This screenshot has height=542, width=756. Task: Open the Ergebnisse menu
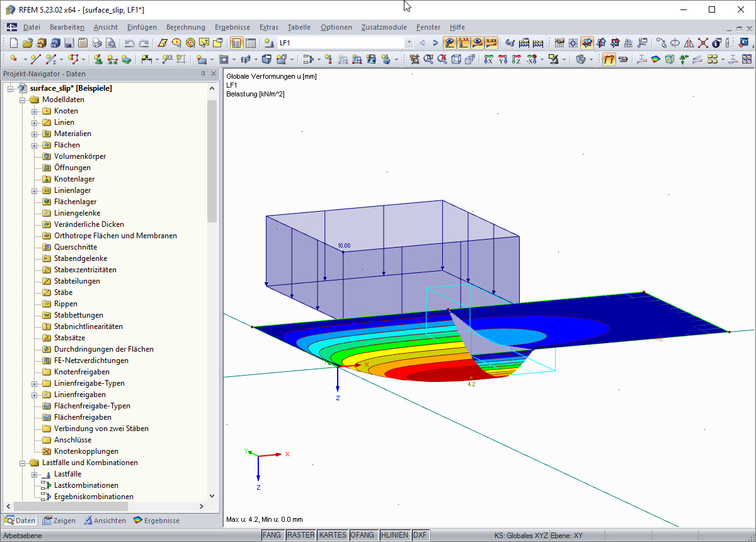pos(232,27)
